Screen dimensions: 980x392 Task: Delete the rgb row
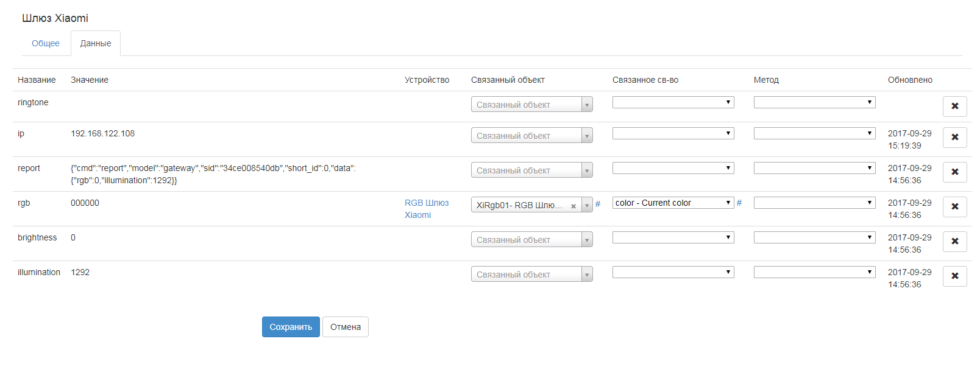click(x=954, y=207)
